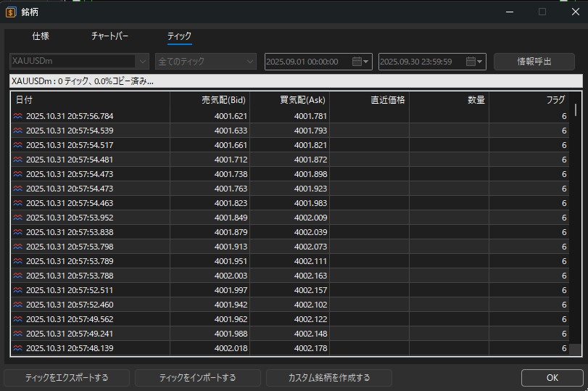Click the 売気配(Bid) column header

[x=210, y=100]
